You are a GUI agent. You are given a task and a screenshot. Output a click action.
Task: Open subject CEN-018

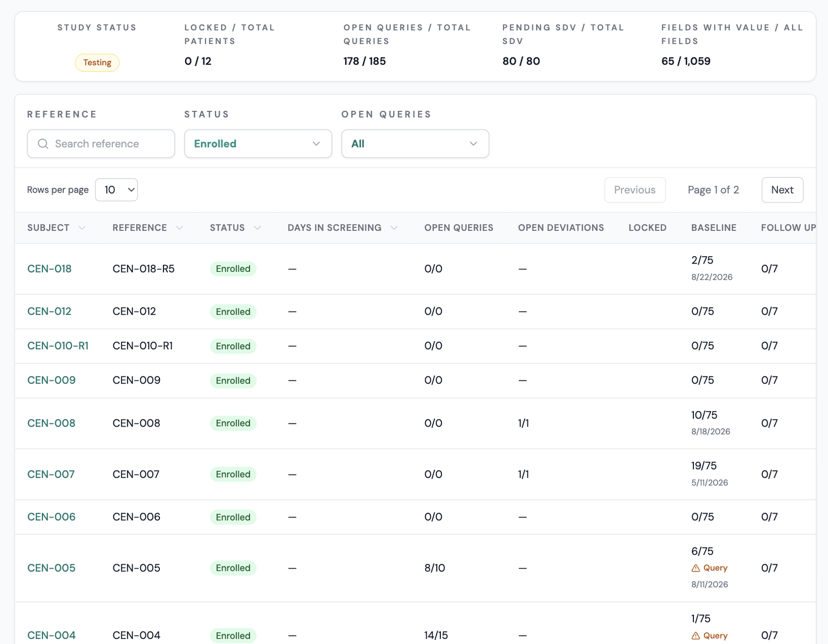pos(49,269)
